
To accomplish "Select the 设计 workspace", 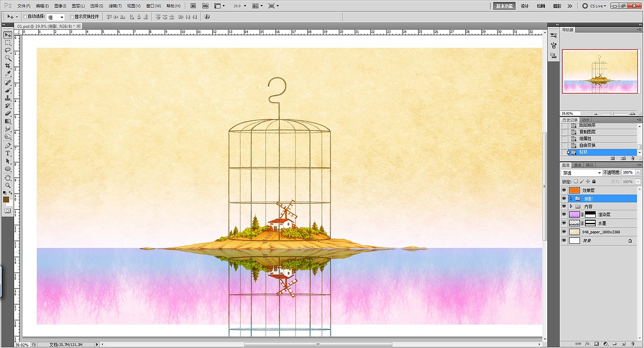I will pyautogui.click(x=525, y=6).
